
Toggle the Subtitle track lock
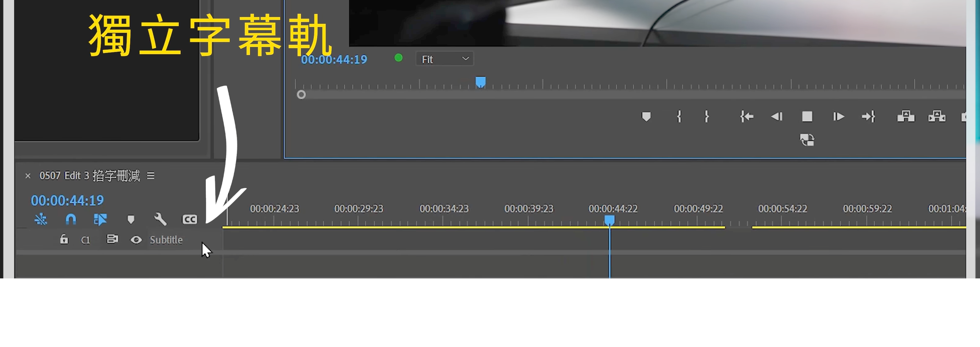64,240
